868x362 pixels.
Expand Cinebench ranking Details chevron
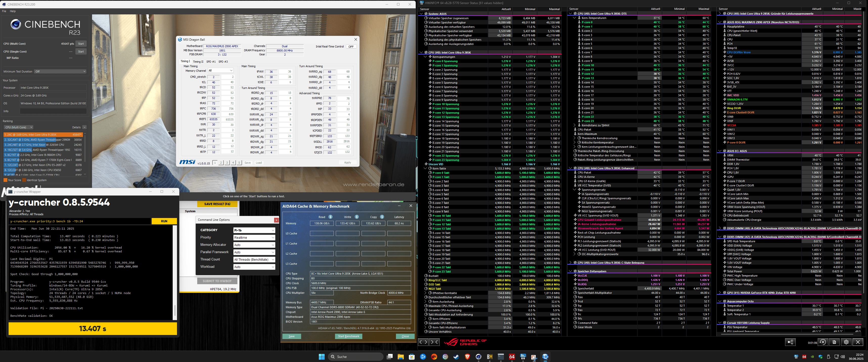click(84, 127)
